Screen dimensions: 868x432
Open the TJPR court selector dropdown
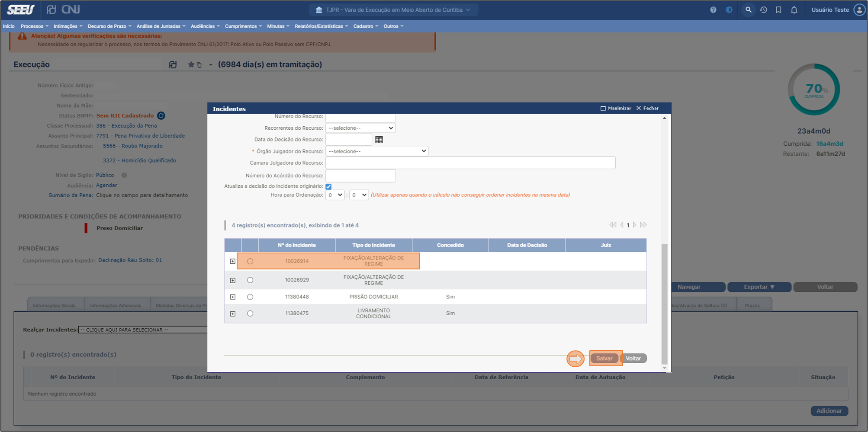coord(393,10)
